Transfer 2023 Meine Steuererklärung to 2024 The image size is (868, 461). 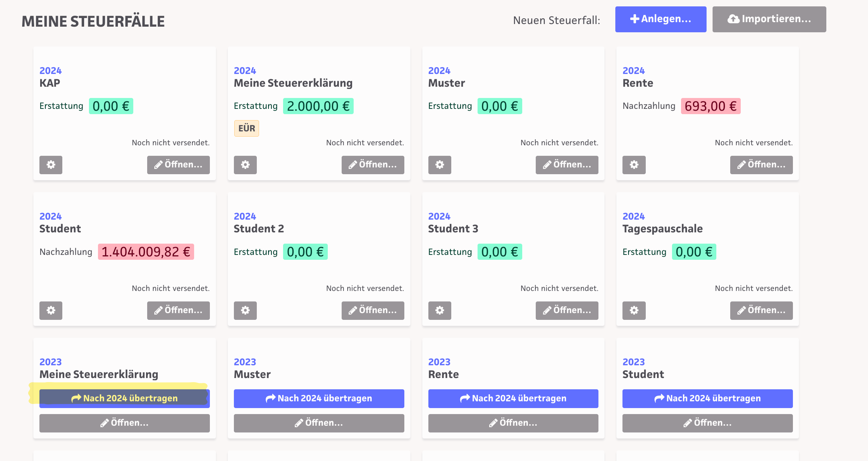point(124,398)
